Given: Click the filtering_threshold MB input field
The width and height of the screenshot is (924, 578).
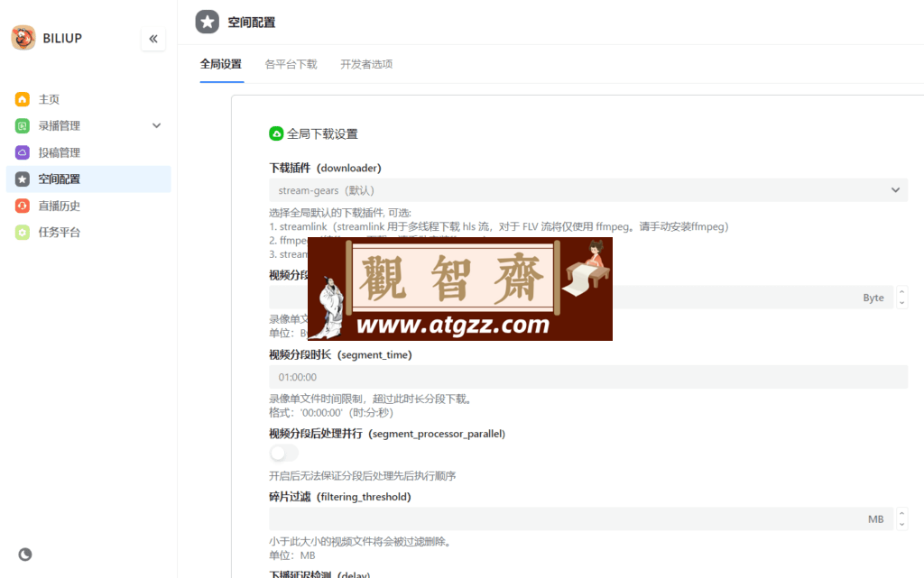Looking at the screenshot, I should tap(581, 519).
